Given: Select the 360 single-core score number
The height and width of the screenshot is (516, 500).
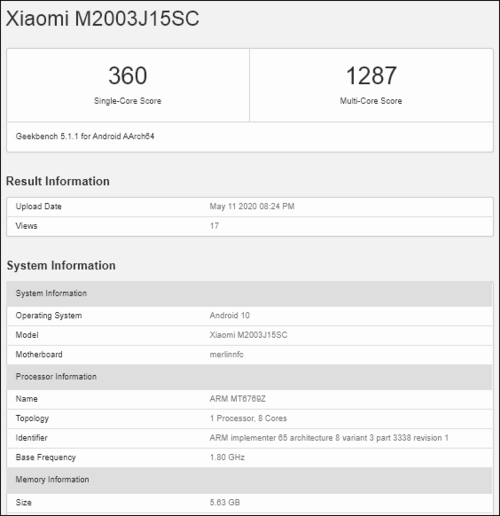Looking at the screenshot, I should tap(128, 76).
